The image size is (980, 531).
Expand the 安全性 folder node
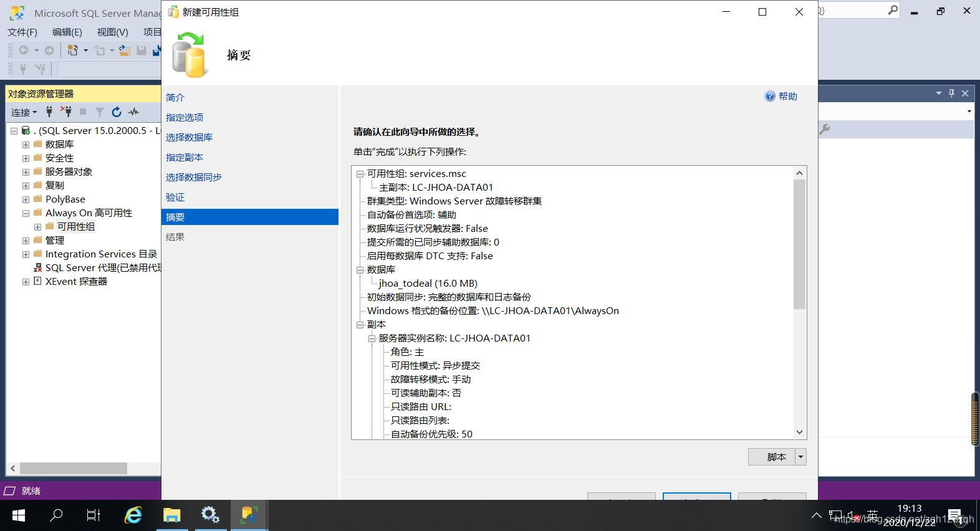(26, 158)
